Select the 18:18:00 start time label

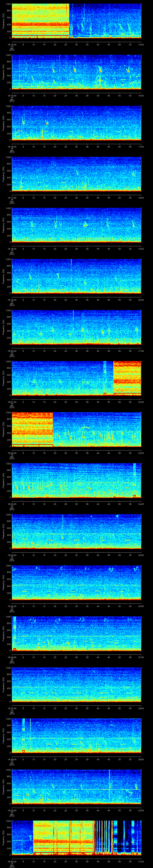tap(12, 249)
